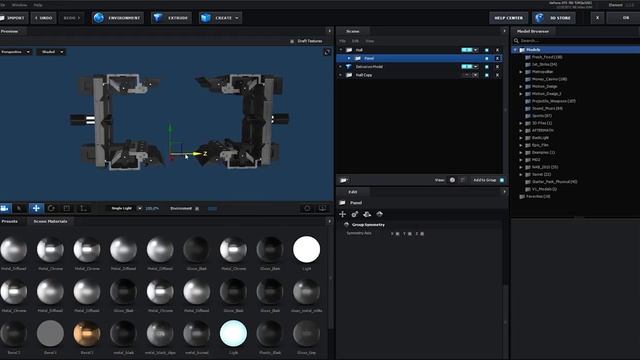
Task: Click the wireframe icon at the preview bottom right
Action: (x=307, y=208)
